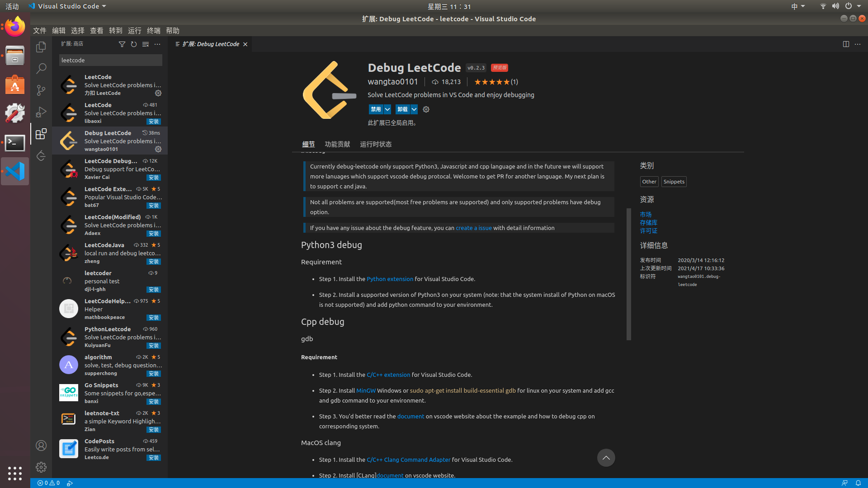Open the 终端 menu
Screen dimensions: 868x488
tap(154, 31)
